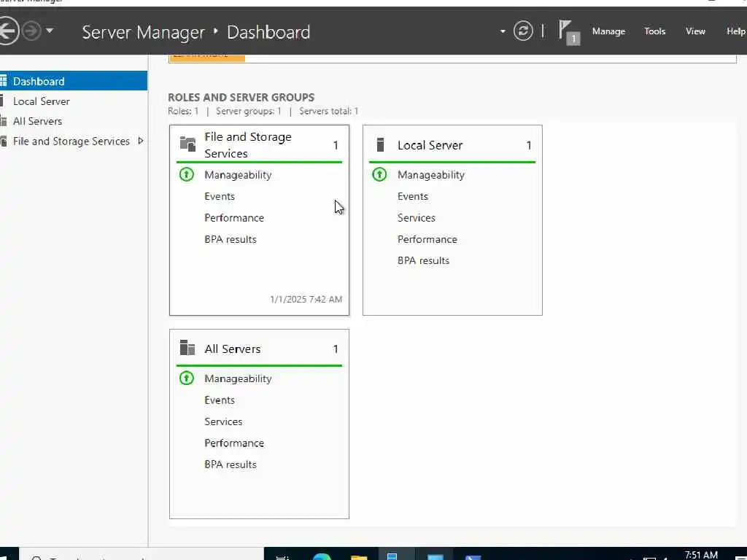Select Dashboard in the left navigation pane
This screenshot has width=747, height=560.
(74, 81)
